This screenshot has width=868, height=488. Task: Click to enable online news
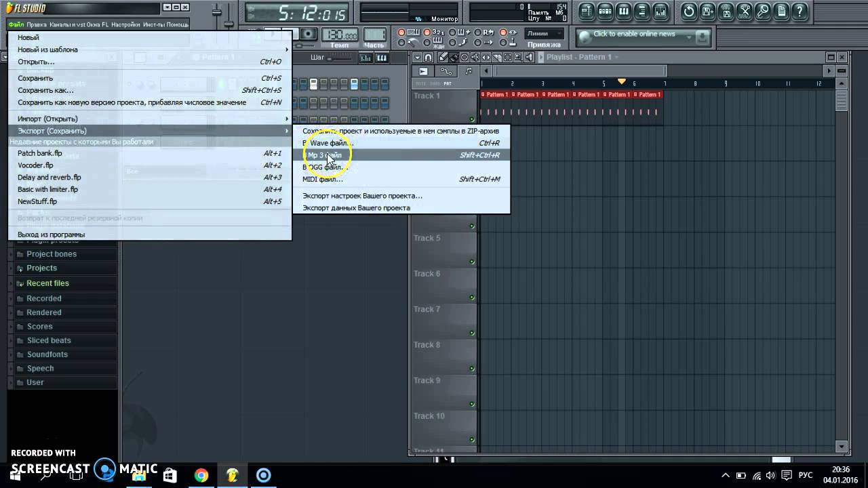635,34
